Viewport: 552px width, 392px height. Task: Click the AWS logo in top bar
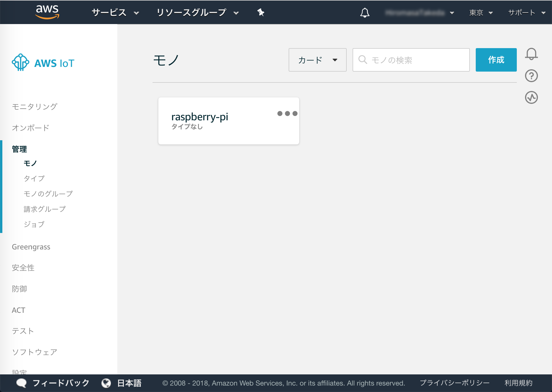[x=47, y=12]
